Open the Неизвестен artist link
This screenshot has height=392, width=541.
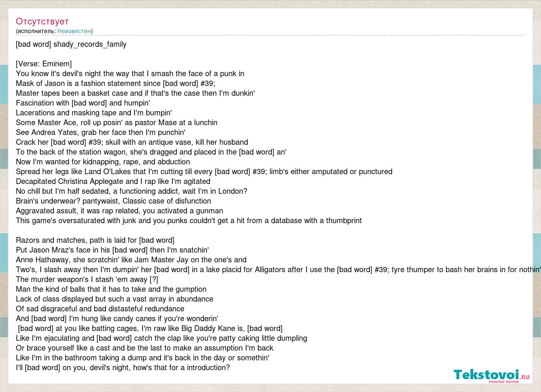[74, 31]
